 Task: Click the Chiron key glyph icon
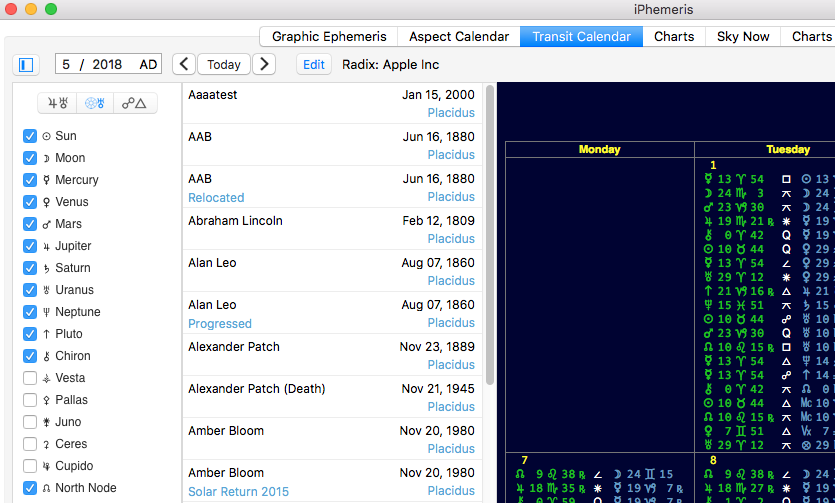(x=46, y=356)
